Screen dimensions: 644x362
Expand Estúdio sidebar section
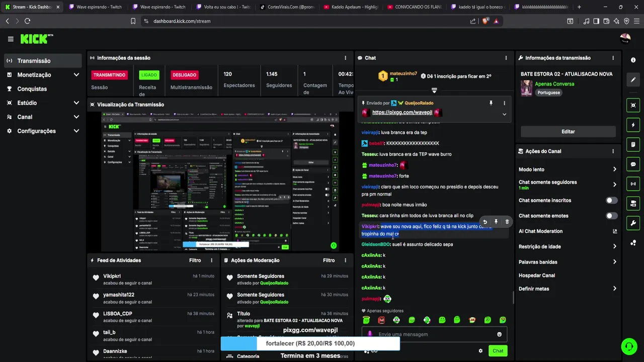coord(76,103)
